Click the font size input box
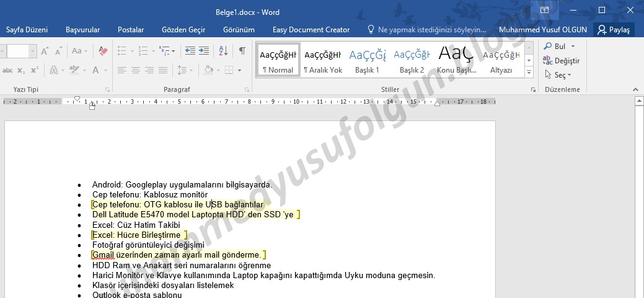The image size is (644, 298). [x=17, y=52]
